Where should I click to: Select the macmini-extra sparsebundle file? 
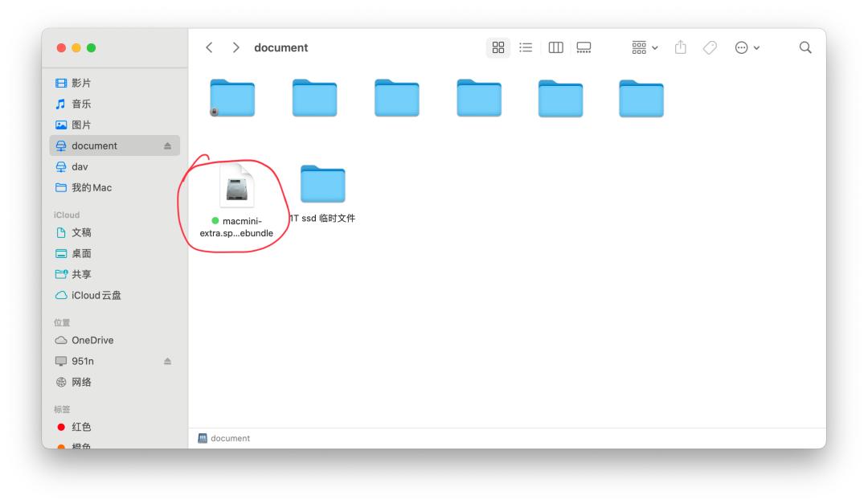[237, 202]
